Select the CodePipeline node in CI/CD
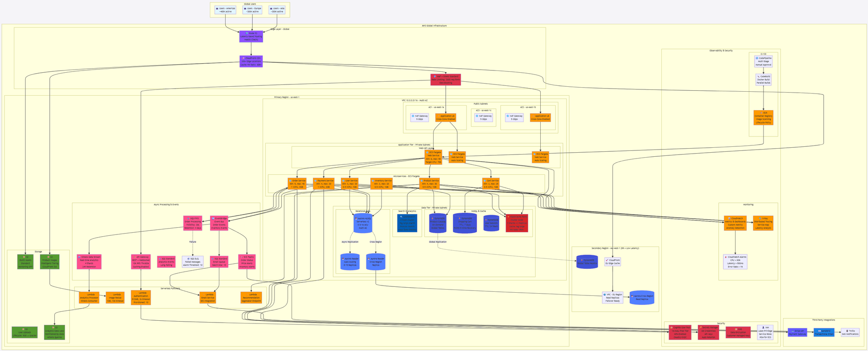The width and height of the screenshot is (868, 351). tap(763, 61)
